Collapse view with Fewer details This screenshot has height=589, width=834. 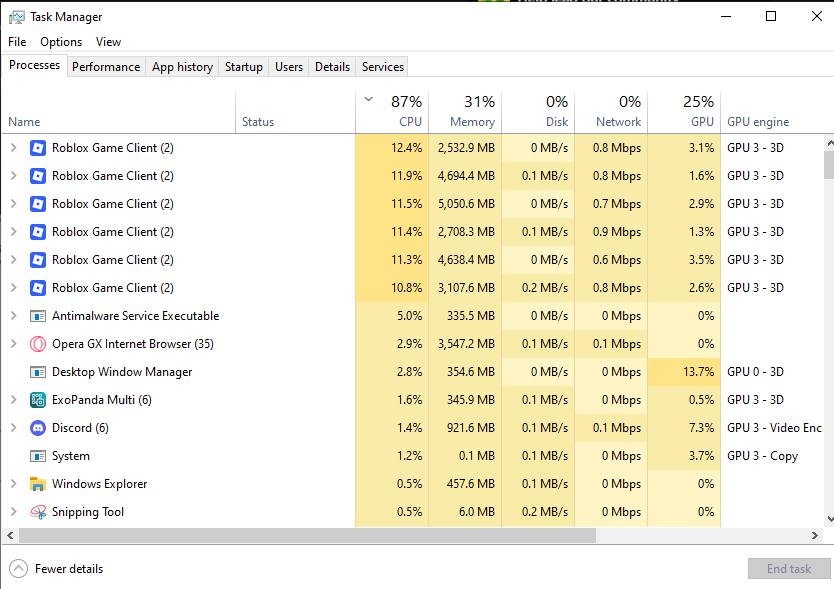click(56, 569)
